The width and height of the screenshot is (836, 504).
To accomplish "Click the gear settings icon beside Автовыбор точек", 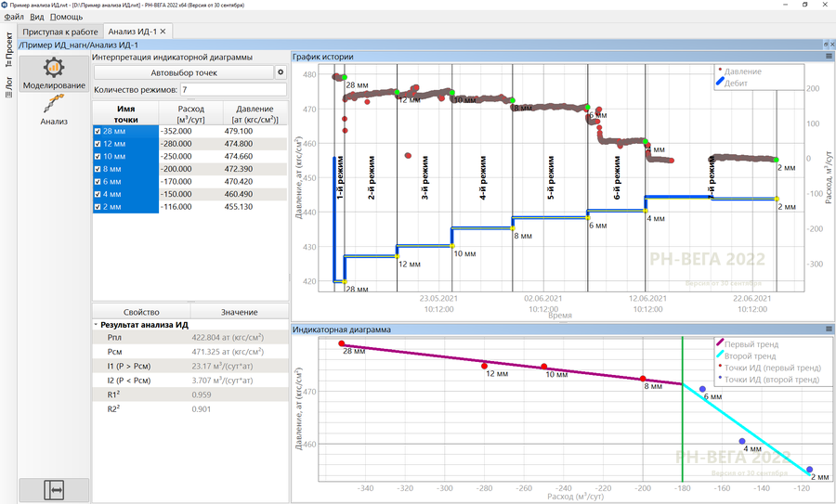I will [x=281, y=72].
